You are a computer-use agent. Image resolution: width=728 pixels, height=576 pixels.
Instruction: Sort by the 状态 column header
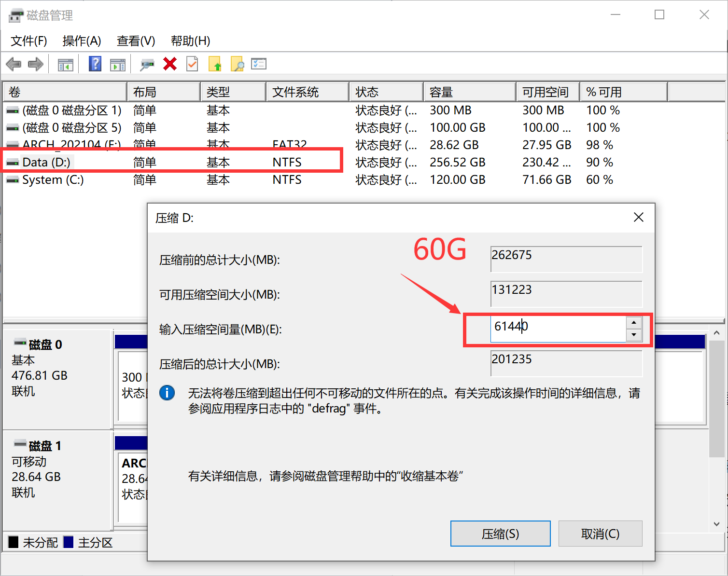click(x=386, y=92)
